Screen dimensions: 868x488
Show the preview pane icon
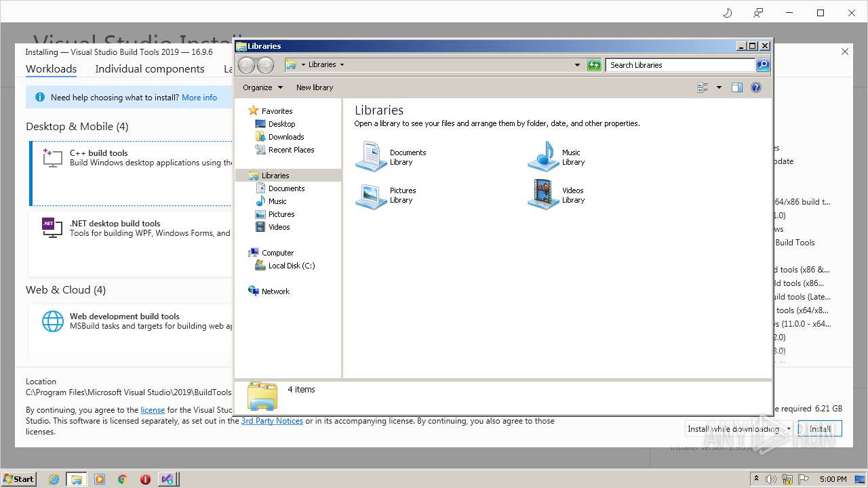click(x=737, y=87)
